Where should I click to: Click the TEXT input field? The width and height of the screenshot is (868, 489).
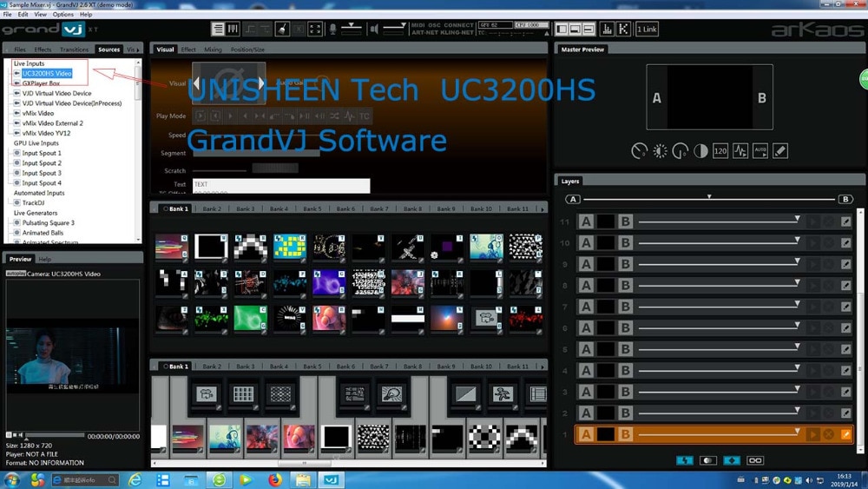(281, 185)
